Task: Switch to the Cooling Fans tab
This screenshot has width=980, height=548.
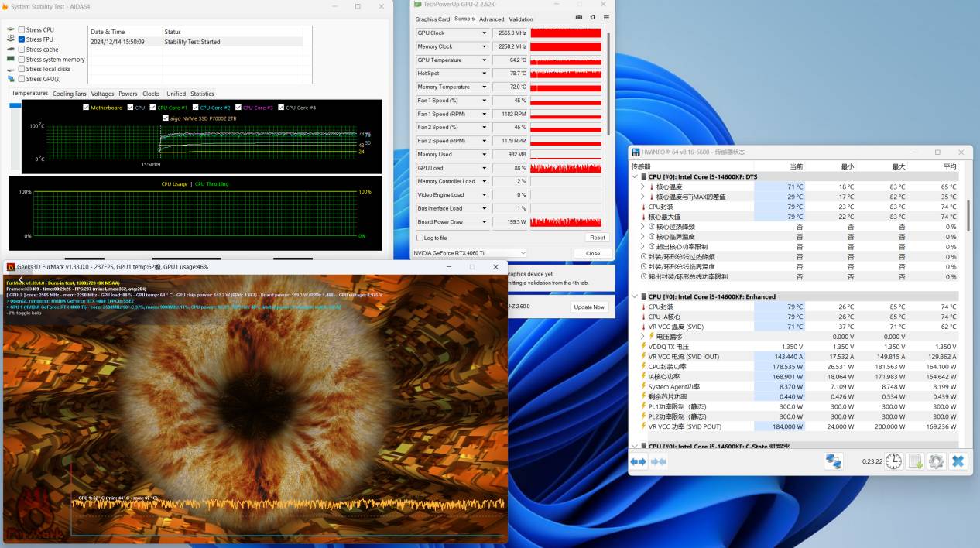Action: click(x=70, y=94)
